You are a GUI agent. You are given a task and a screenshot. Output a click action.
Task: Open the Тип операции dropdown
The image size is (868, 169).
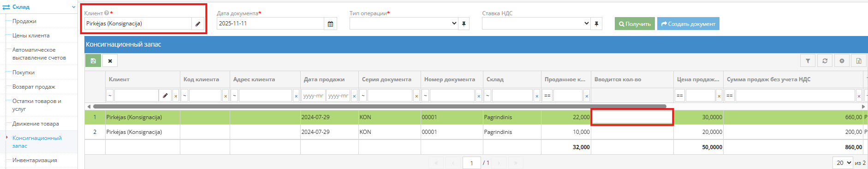point(403,24)
